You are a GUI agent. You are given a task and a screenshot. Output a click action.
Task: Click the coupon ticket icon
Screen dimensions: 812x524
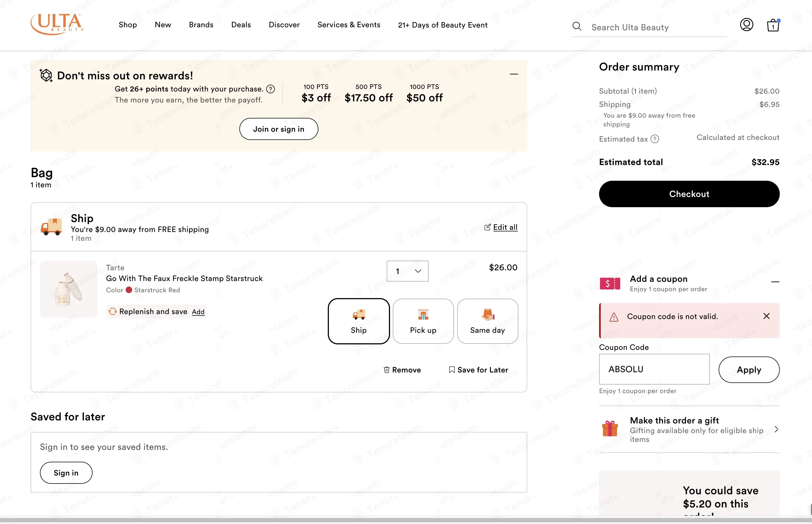610,283
